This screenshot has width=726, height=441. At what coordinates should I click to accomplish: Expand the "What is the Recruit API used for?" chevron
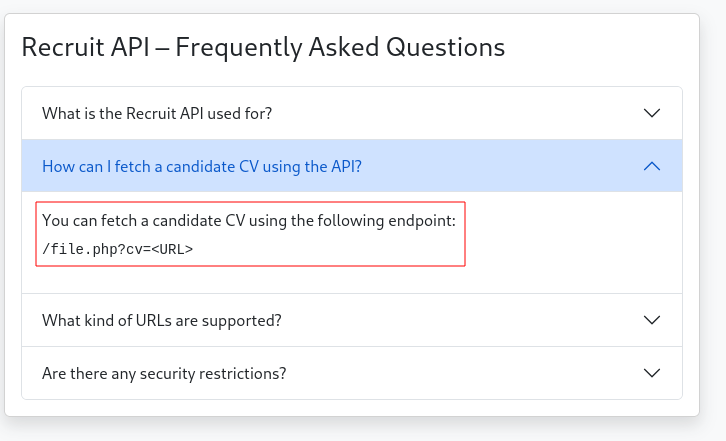point(651,113)
